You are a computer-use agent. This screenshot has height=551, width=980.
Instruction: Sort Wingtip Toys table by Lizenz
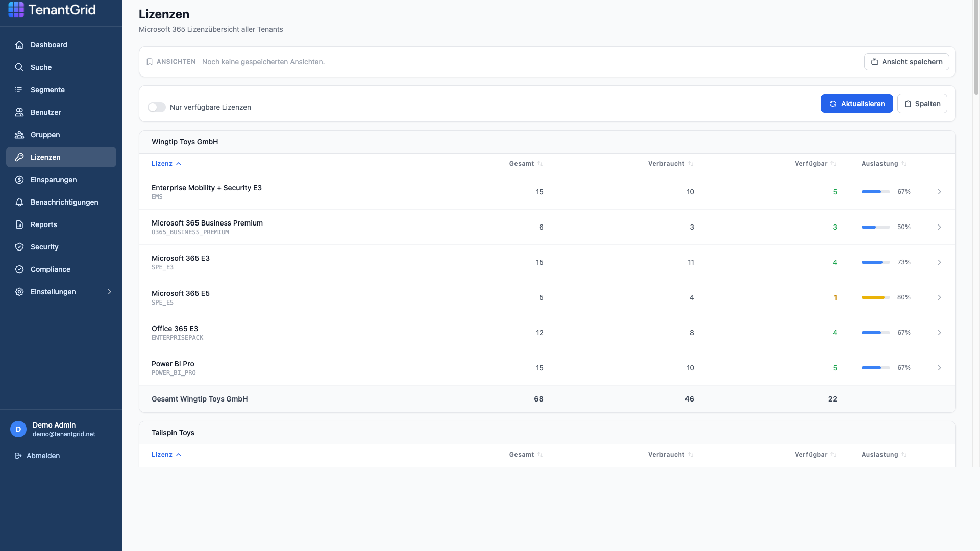point(166,164)
